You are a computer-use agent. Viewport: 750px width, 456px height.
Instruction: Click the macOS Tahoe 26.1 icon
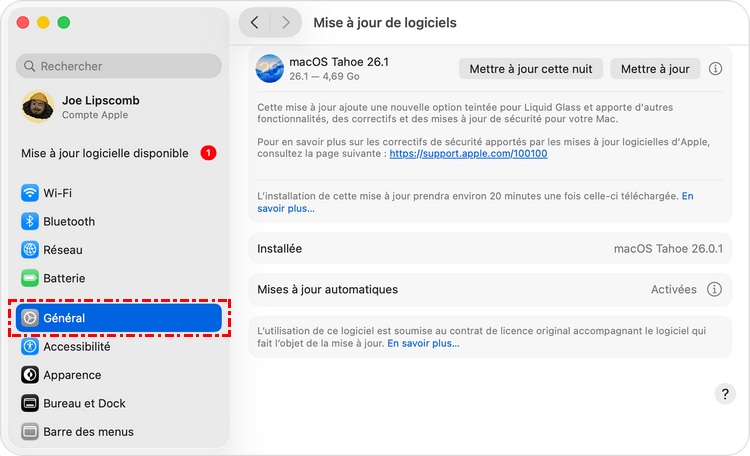(270, 68)
